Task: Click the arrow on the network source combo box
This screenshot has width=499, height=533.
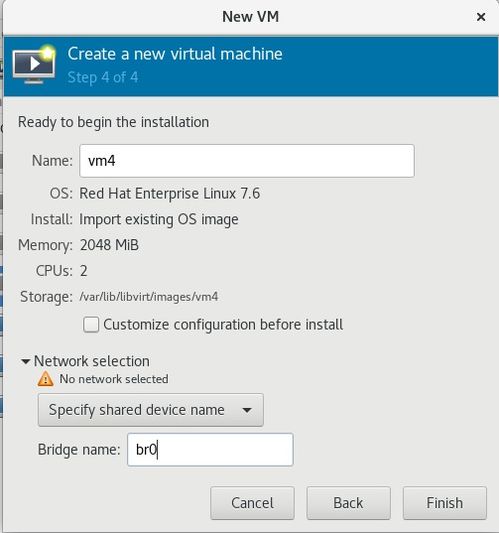Action: point(247,410)
